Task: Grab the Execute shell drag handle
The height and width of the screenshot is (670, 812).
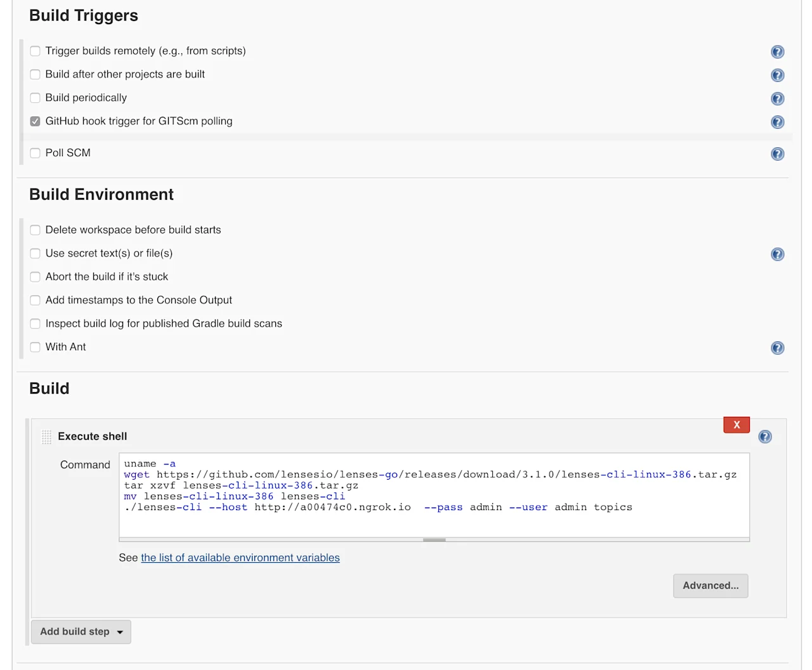Action: coord(46,437)
